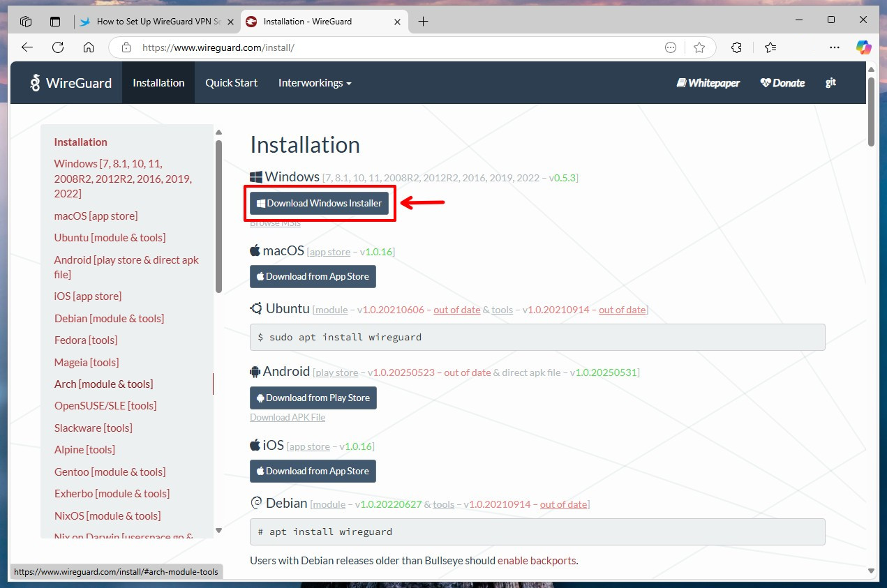Open Copilot icon in toolbar

pos(864,47)
